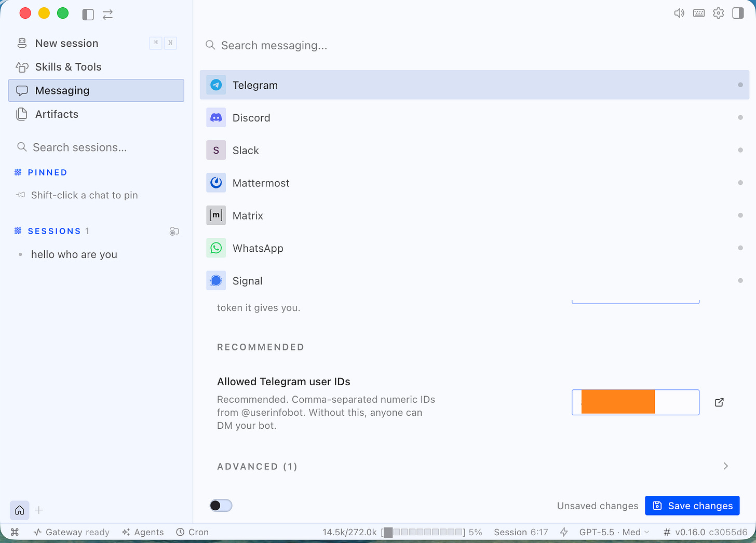The height and width of the screenshot is (543, 756).
Task: Toggle the switch left of Unsaved changes
Action: click(x=221, y=506)
